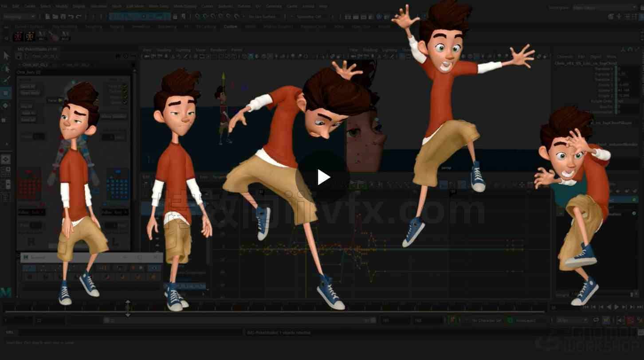
Task: Select the Lasso tool in toolbox
Action: click(6, 68)
